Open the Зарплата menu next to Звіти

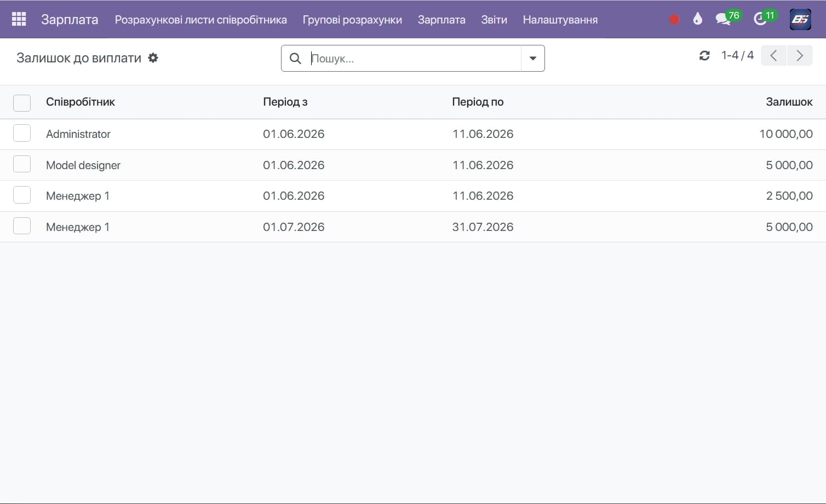[441, 20]
